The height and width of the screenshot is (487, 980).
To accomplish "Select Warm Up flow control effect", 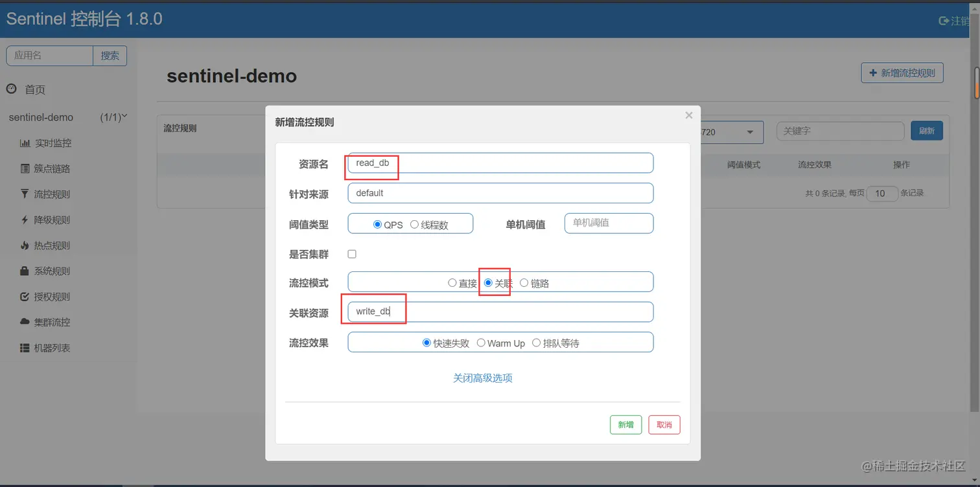I will (481, 343).
